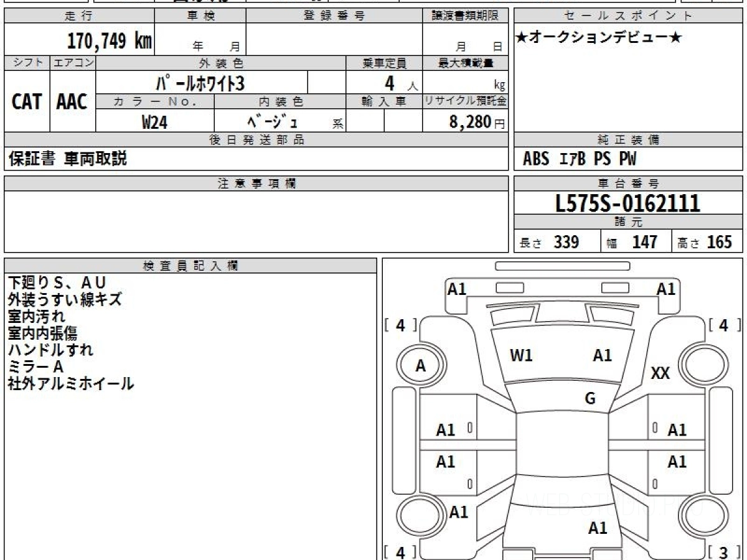Click the W1 mark on the hood

(521, 355)
